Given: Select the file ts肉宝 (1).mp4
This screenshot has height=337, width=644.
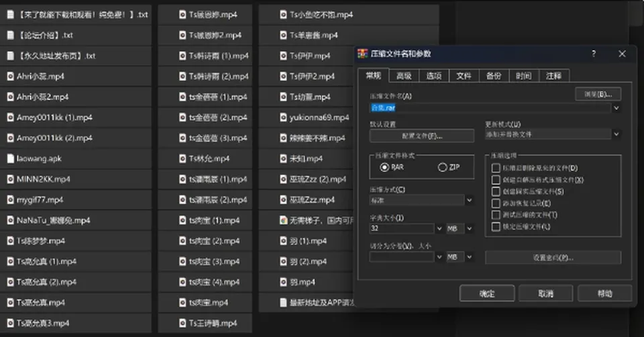Looking at the screenshot, I should pos(205,220).
